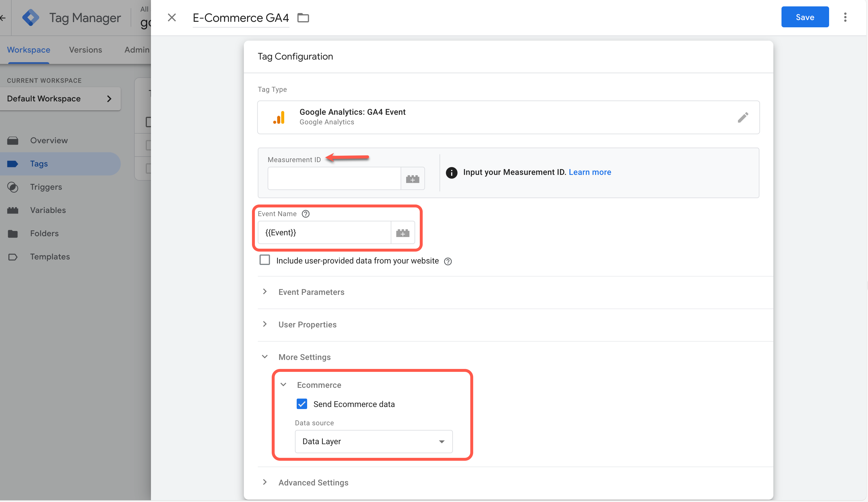Expand the User Properties section
The image size is (868, 502).
[264, 324]
